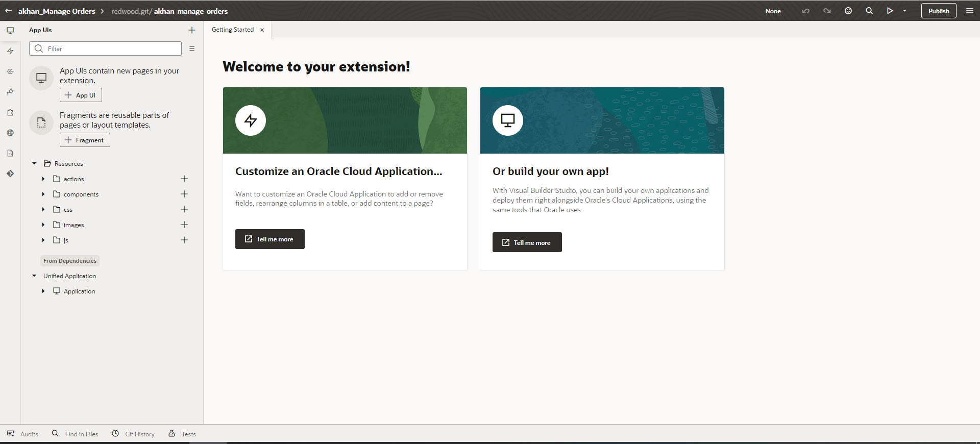Switch to the Getting Started tab

click(x=233, y=30)
